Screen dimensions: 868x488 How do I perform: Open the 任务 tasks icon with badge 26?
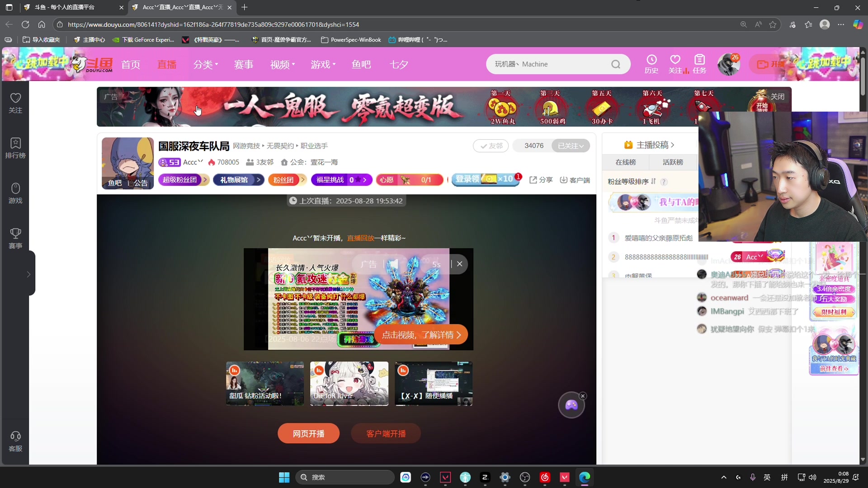click(699, 64)
